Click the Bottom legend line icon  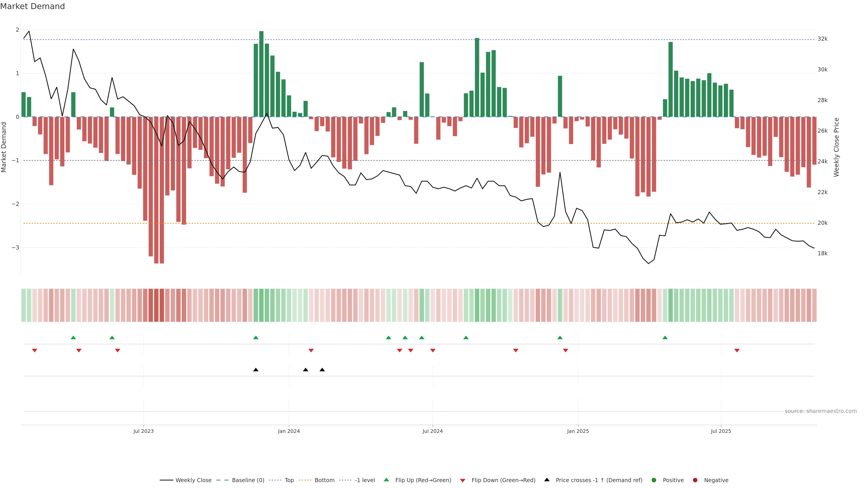pyautogui.click(x=305, y=480)
